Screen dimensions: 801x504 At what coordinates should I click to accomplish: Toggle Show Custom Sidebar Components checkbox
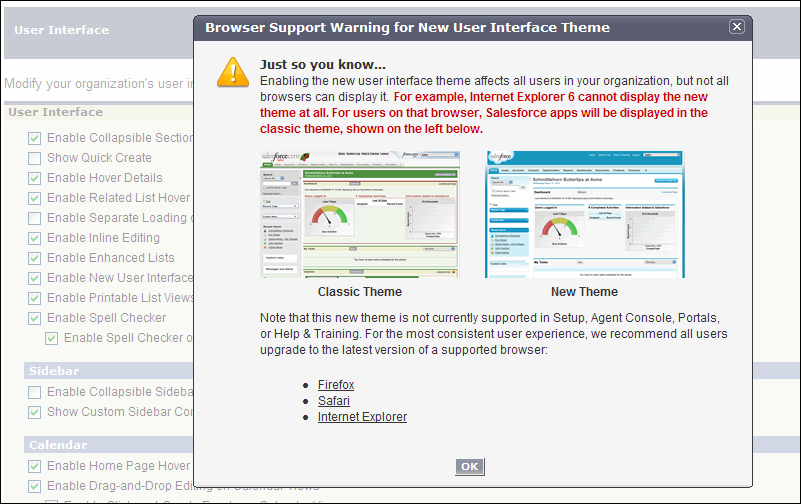point(35,412)
